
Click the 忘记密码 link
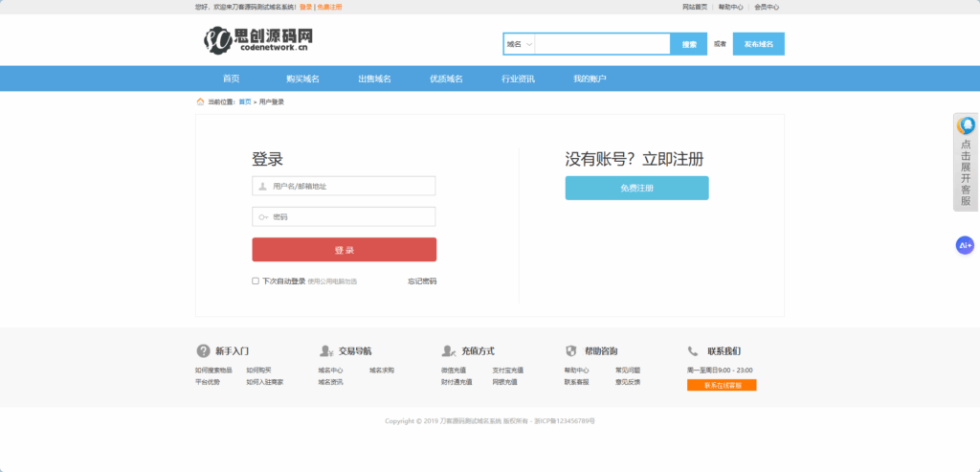pos(421,281)
